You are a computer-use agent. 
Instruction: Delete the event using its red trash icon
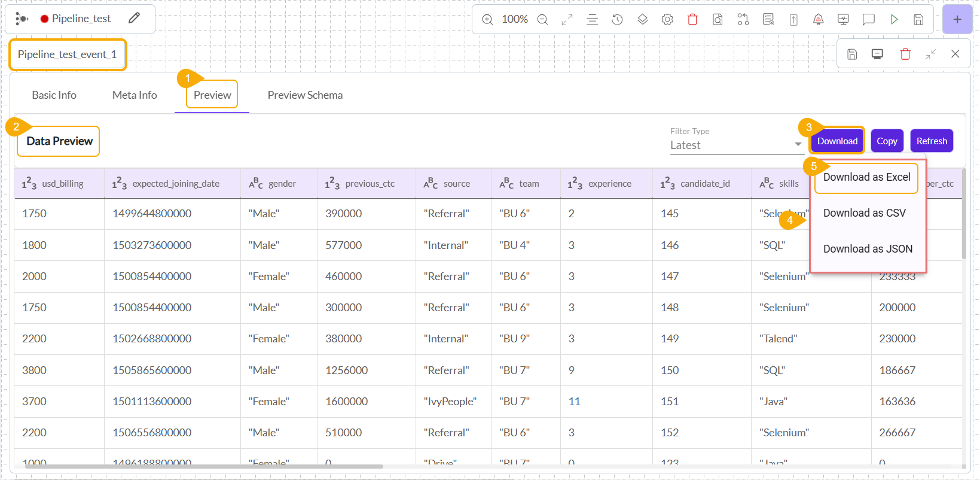tap(905, 54)
